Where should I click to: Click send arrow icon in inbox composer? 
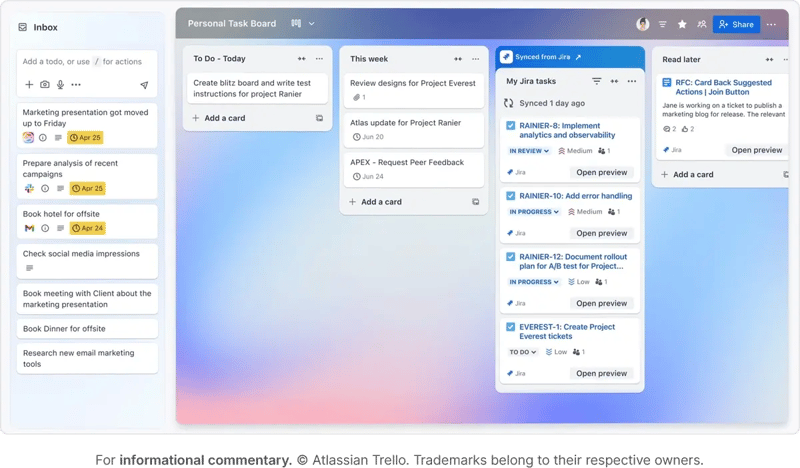(144, 85)
